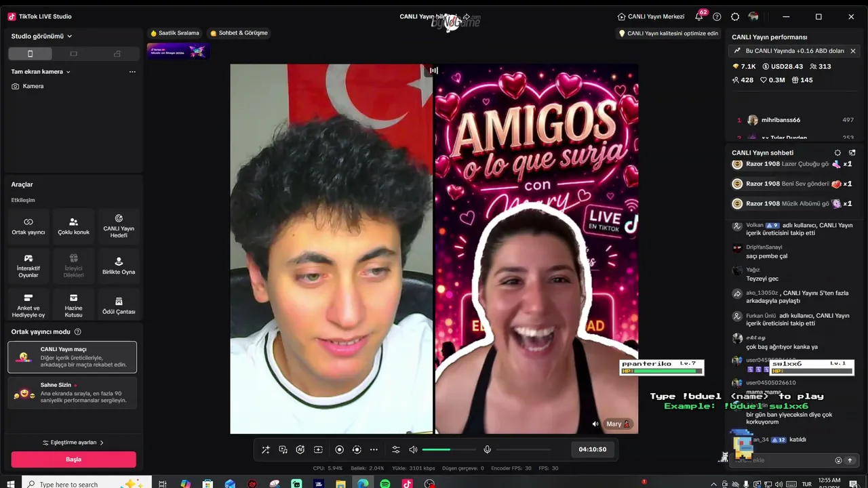
Task: Click the 313 viewers stat
Action: [x=821, y=66]
